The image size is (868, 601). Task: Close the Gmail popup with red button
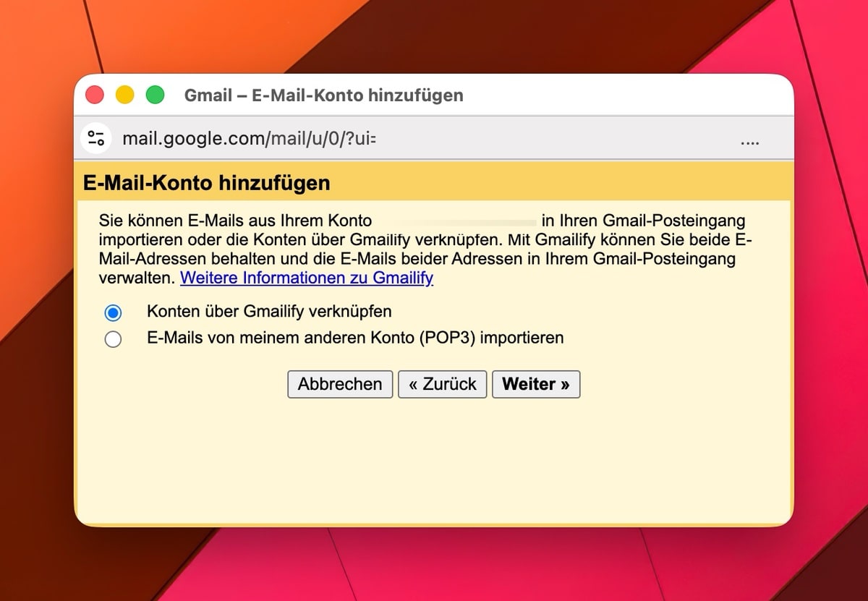tap(95, 95)
